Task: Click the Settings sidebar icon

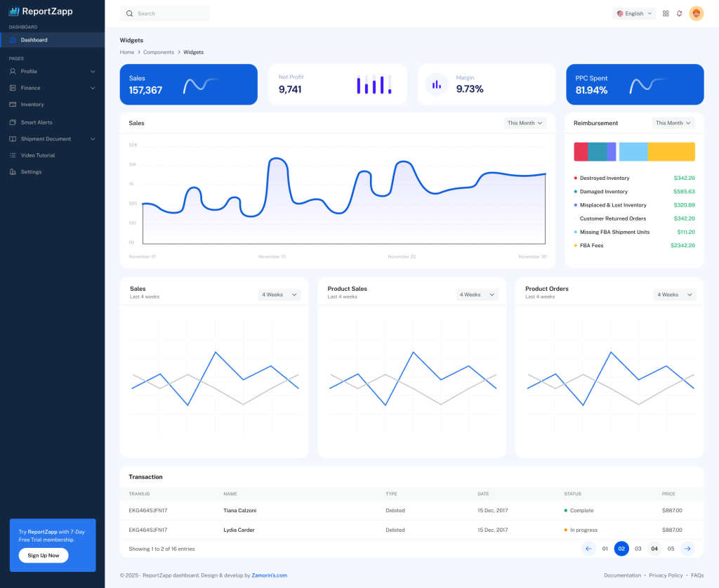Action: pos(13,172)
